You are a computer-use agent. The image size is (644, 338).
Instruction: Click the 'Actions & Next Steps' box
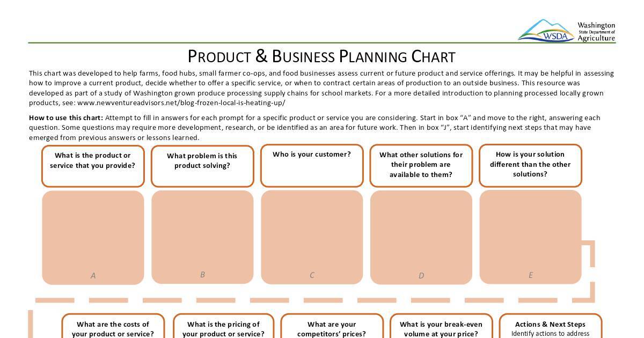(x=551, y=326)
